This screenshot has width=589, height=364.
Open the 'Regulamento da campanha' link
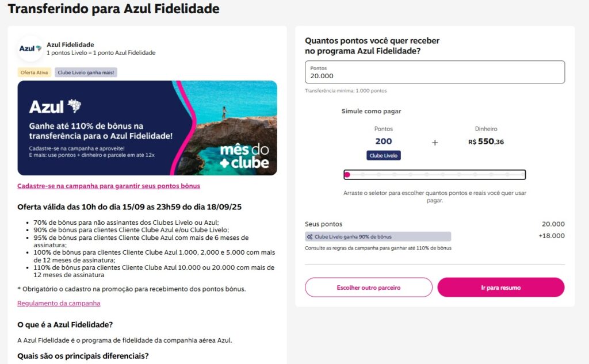tap(59, 303)
